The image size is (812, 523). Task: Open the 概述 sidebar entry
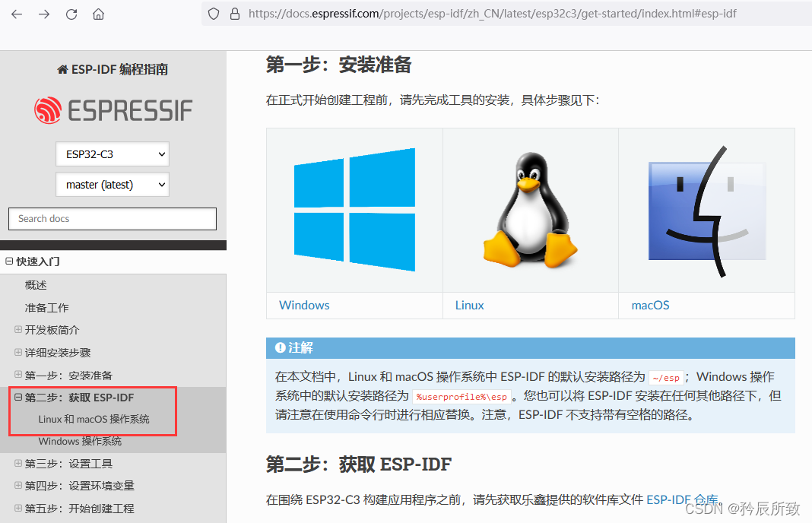point(36,285)
